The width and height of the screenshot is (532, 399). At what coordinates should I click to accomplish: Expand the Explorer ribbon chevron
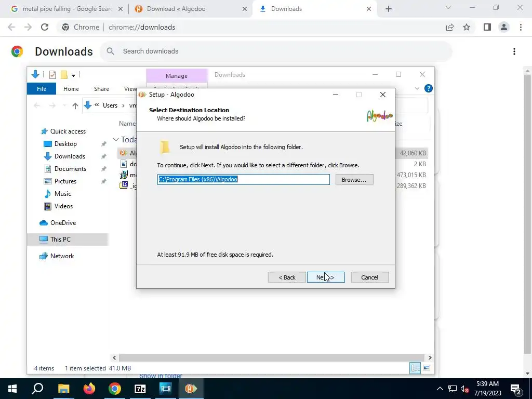pos(417,88)
